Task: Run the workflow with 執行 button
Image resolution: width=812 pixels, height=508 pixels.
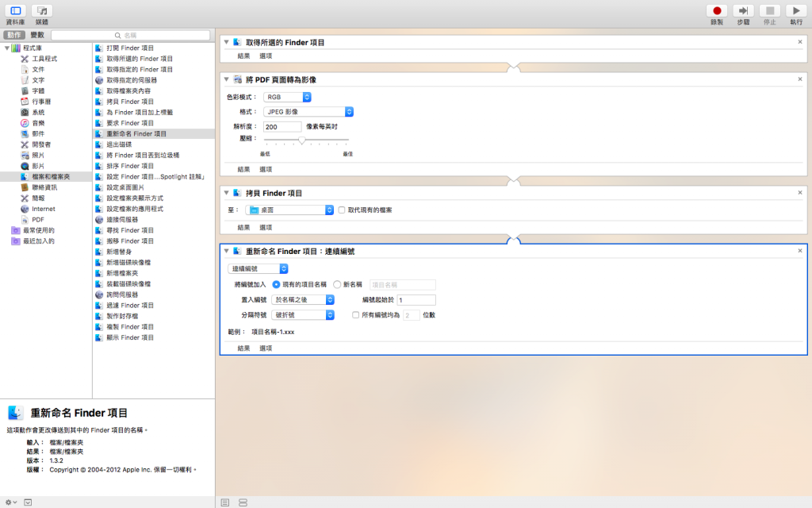Action: 796,11
